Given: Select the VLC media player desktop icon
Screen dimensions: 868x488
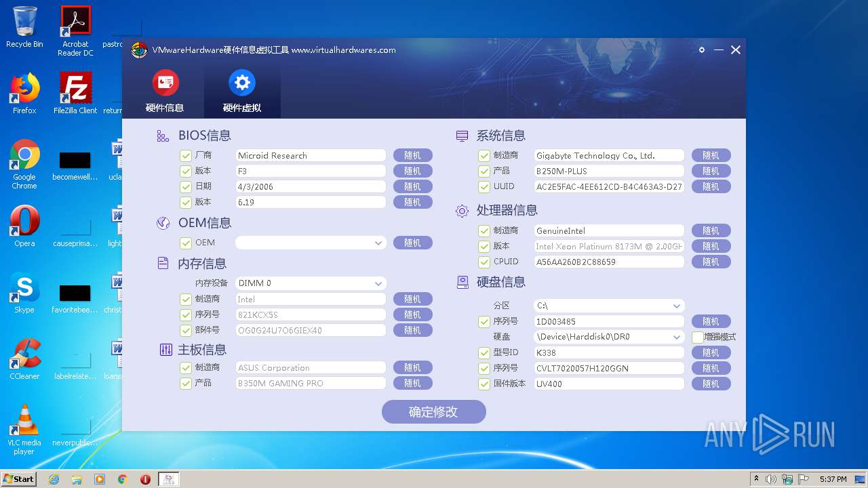Looking at the screenshot, I should [x=24, y=430].
